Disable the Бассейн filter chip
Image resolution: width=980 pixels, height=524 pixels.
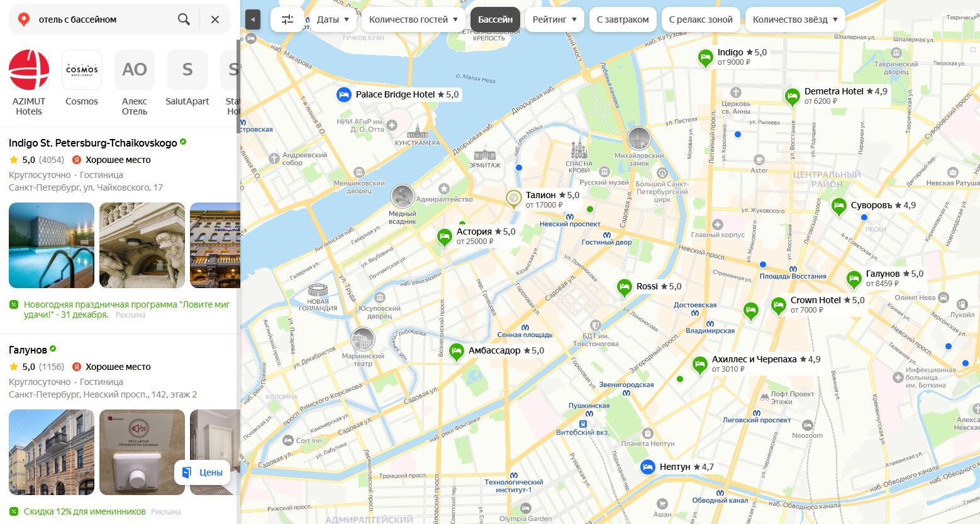[x=495, y=20]
